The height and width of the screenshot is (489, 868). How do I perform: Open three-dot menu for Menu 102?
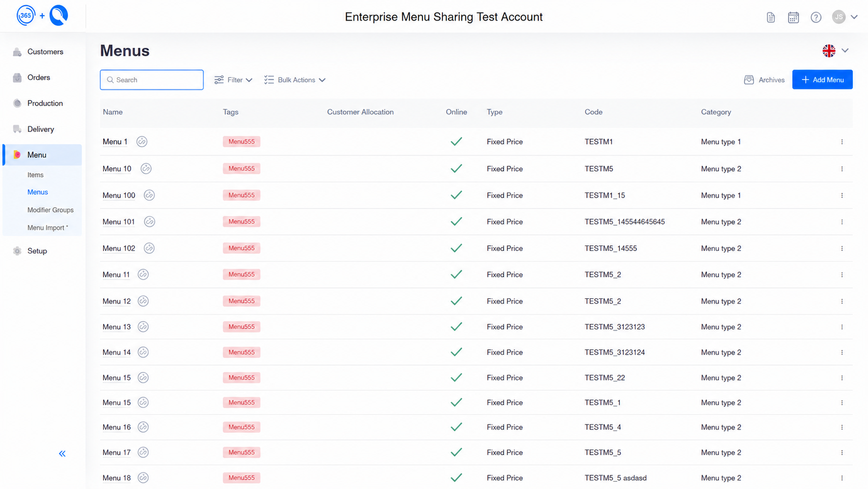842,248
